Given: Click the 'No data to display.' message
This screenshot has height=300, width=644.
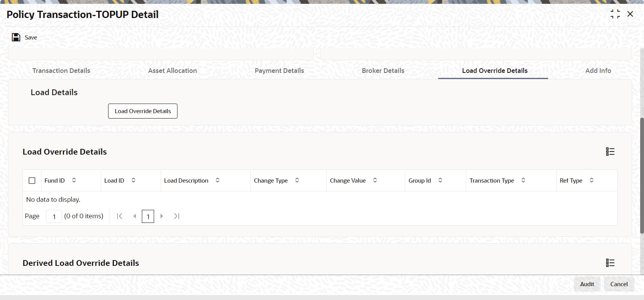Looking at the screenshot, I should 53,199.
